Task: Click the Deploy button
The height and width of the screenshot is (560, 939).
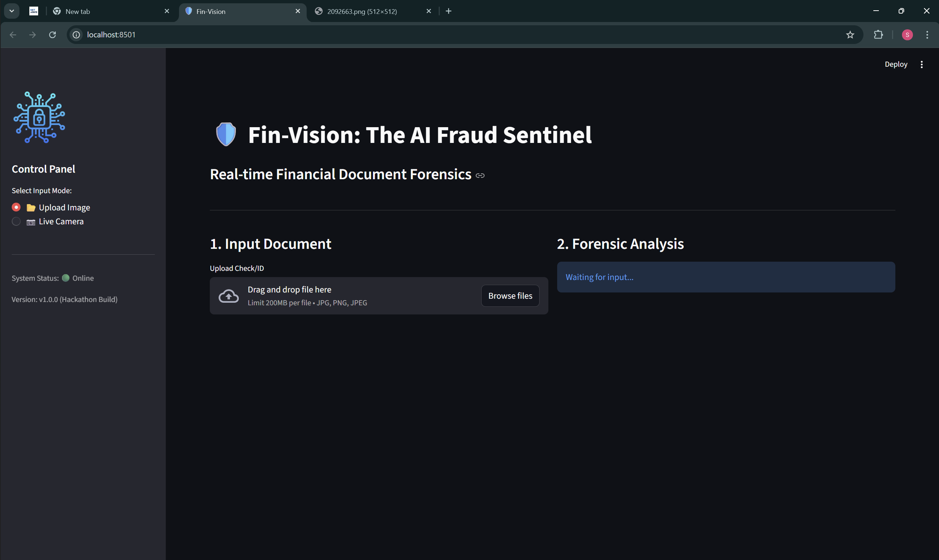Action: pos(896,65)
